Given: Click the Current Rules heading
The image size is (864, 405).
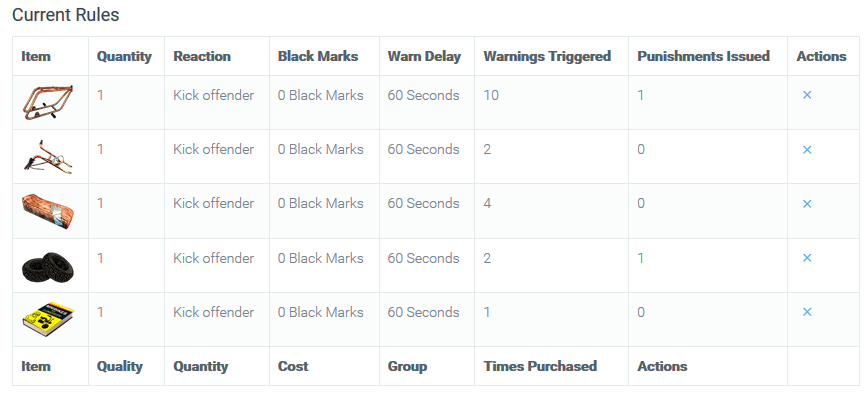Looking at the screenshot, I should pyautogui.click(x=66, y=15).
